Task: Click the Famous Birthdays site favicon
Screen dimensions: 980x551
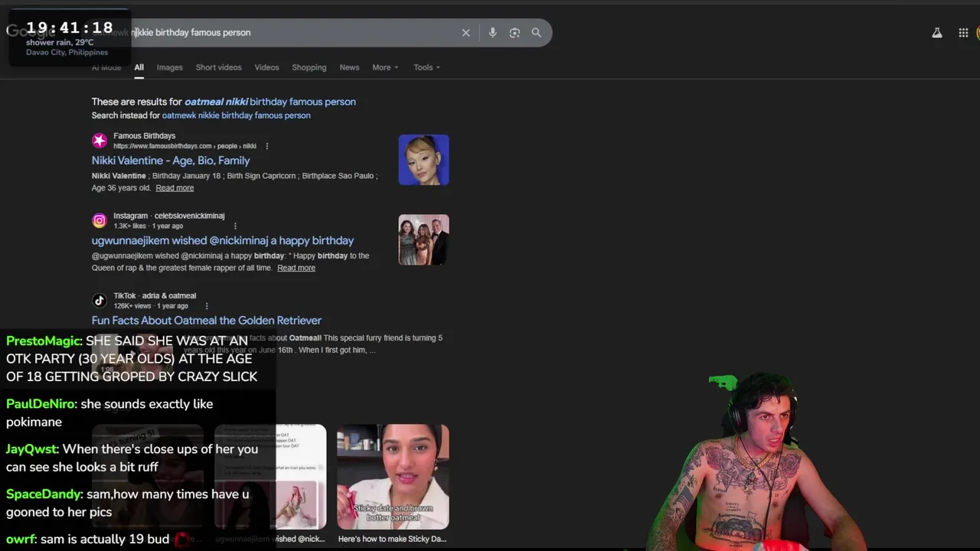Action: [x=100, y=140]
